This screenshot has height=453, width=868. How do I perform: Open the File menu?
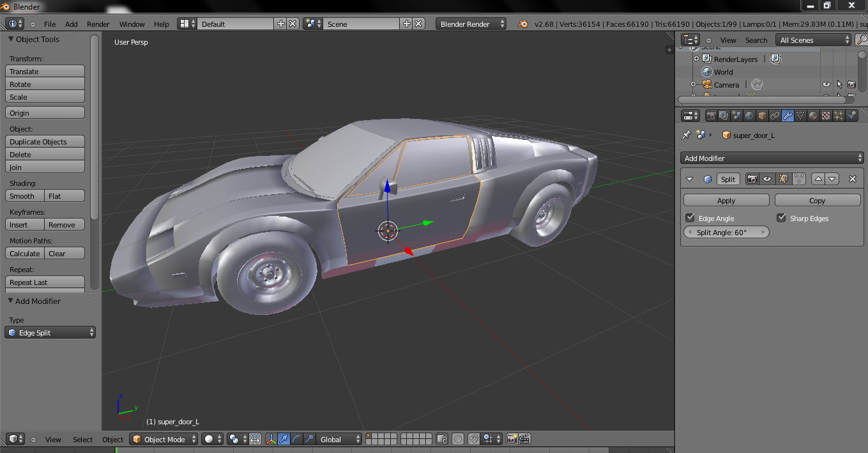tap(50, 24)
